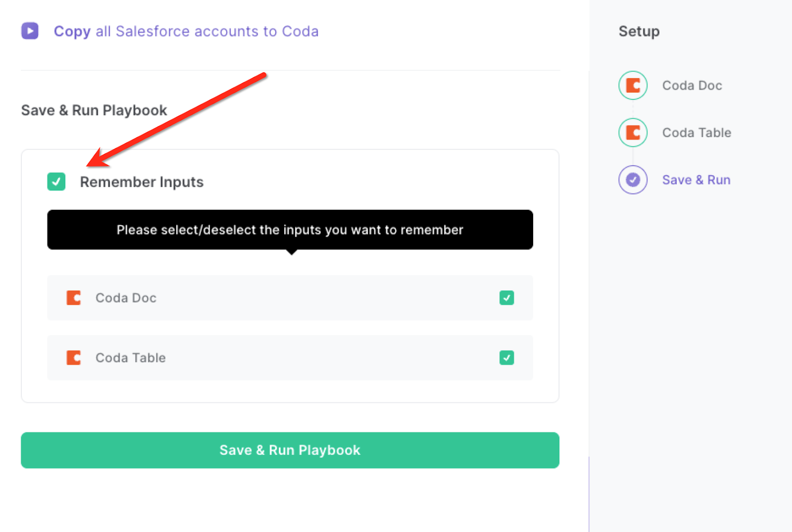Click the Coda Table step icon in Setup
Image resolution: width=792 pixels, height=532 pixels.
point(633,133)
